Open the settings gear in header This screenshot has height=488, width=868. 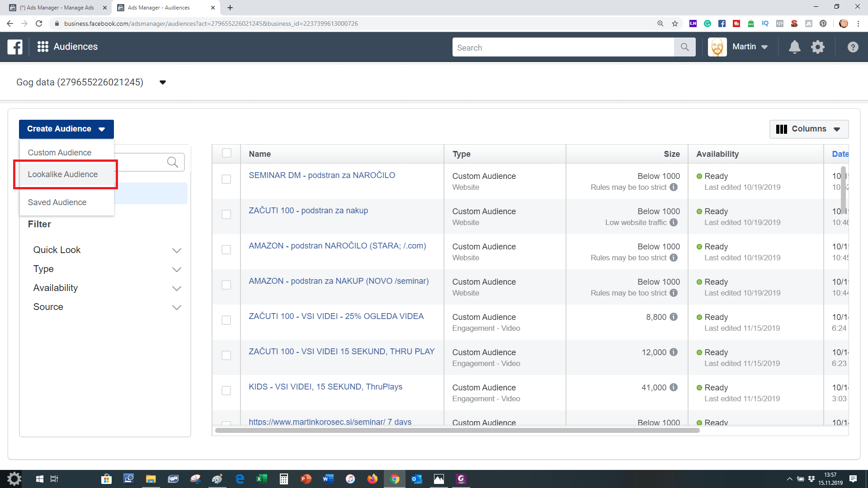click(818, 47)
